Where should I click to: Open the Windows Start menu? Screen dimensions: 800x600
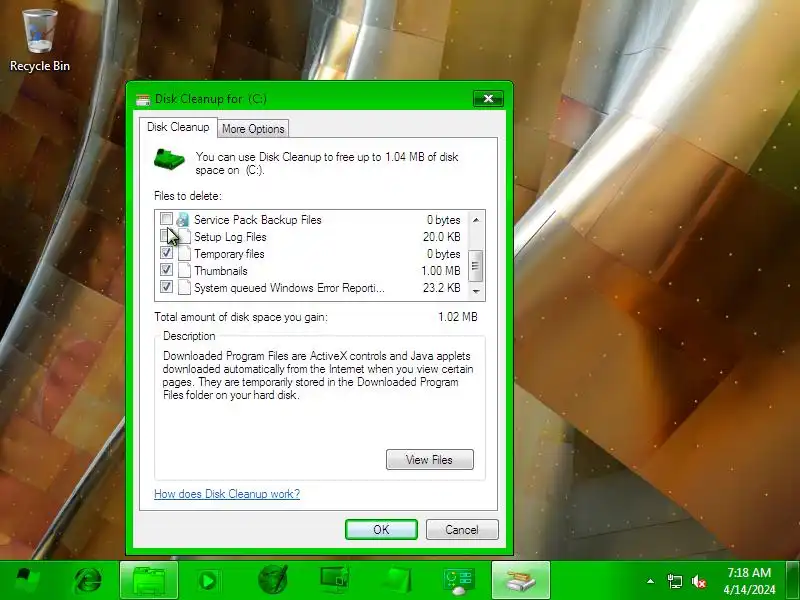[x=27, y=581]
